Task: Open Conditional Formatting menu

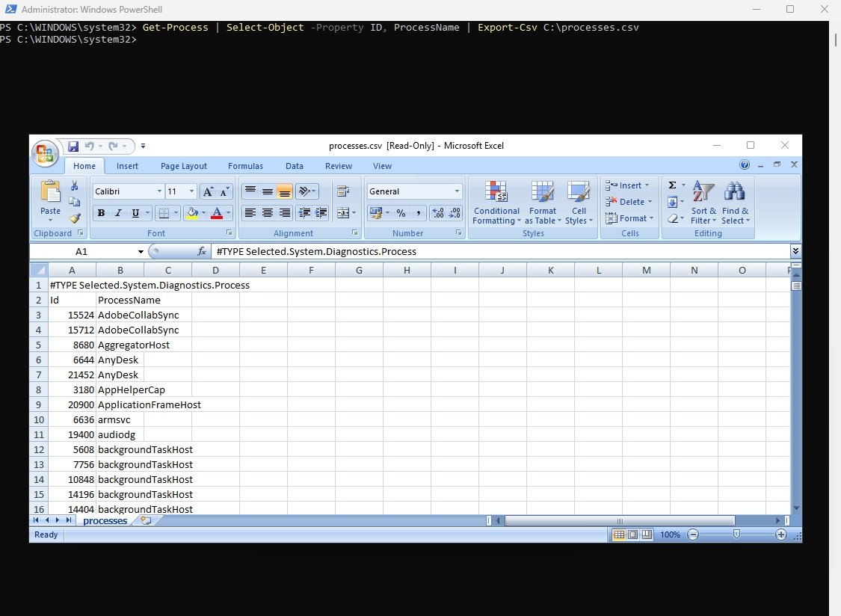Action: [496, 203]
